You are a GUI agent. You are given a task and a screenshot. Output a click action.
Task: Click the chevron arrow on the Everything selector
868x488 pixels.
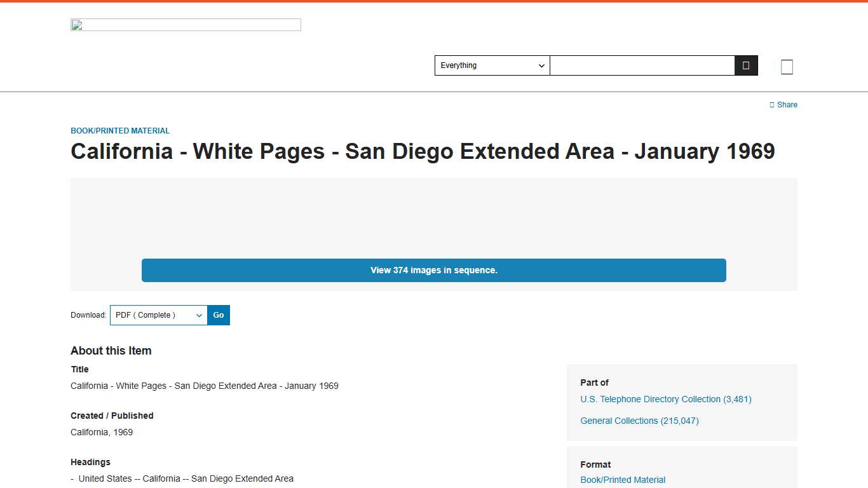542,65
